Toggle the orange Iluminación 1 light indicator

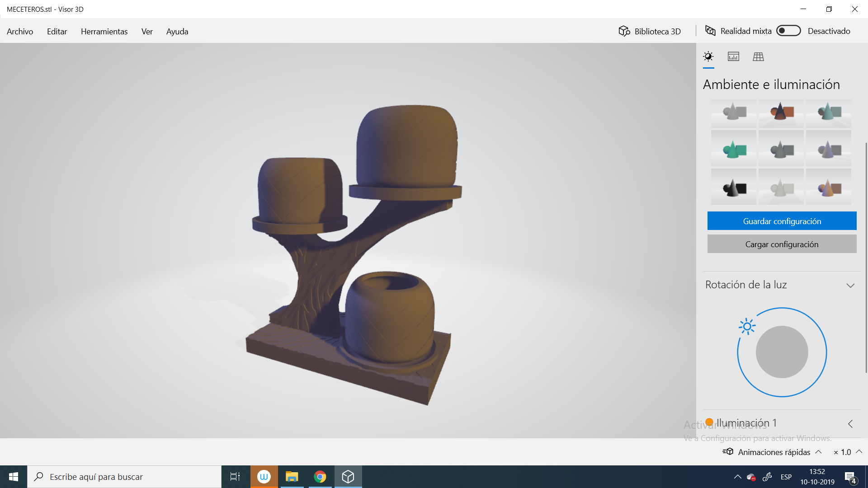coord(709,422)
